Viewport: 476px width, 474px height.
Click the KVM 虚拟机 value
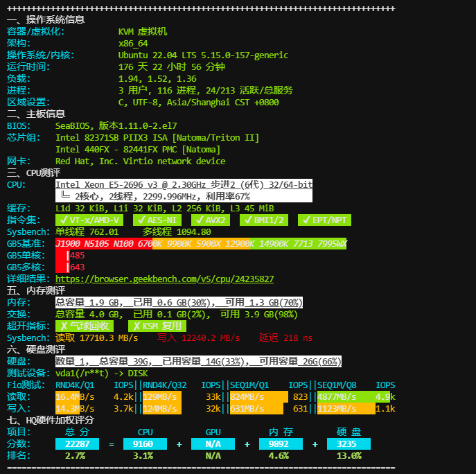pos(143,31)
